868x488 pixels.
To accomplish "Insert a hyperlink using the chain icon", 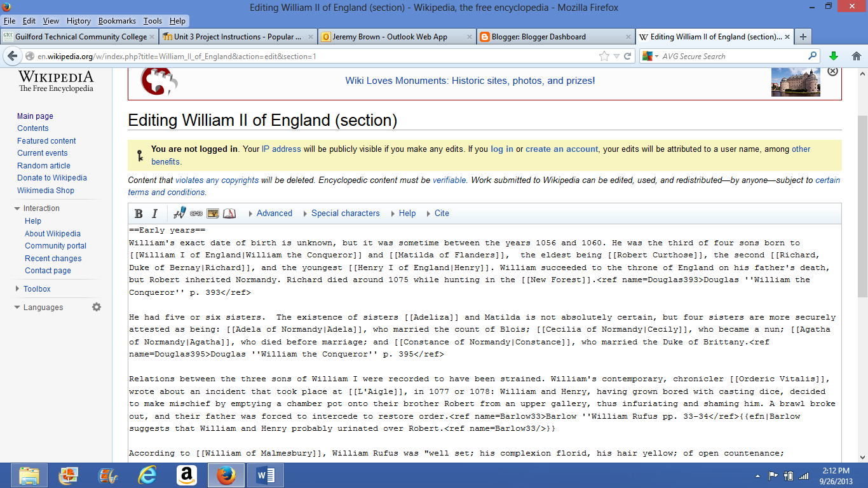I will 196,213.
